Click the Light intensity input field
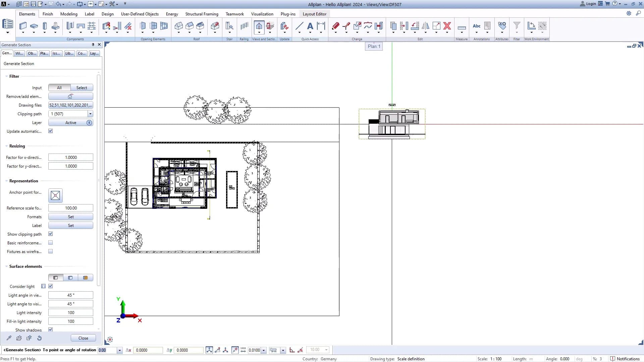644x362 pixels. pyautogui.click(x=71, y=313)
